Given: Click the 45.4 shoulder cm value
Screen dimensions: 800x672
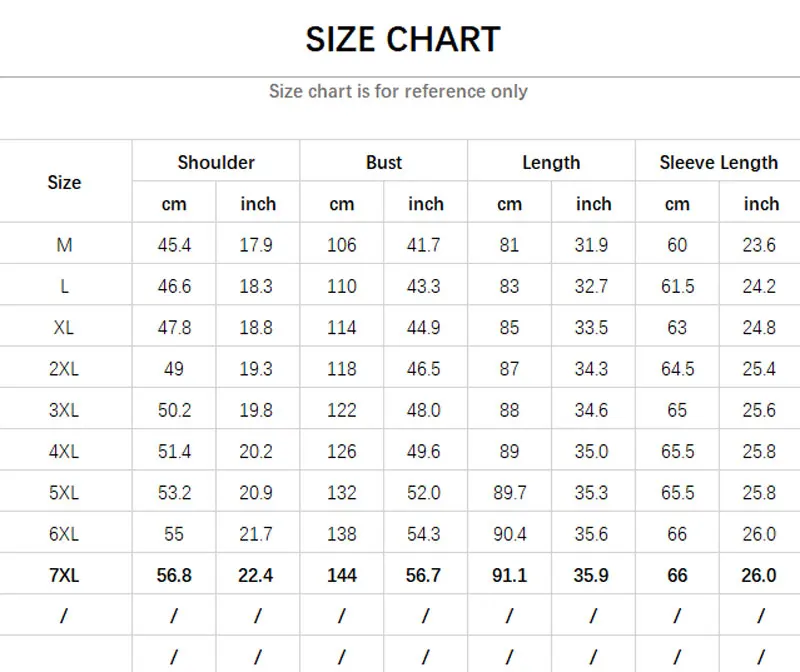Looking at the screenshot, I should point(174,245).
